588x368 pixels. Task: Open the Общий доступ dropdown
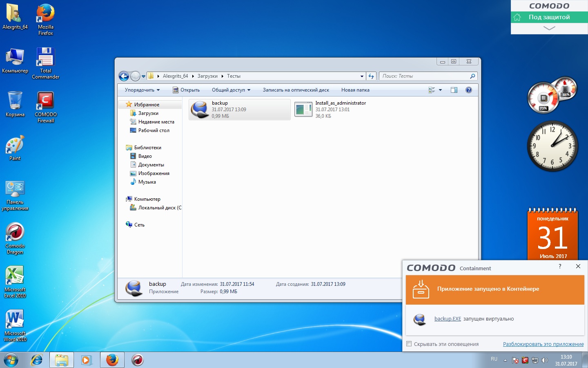point(231,90)
